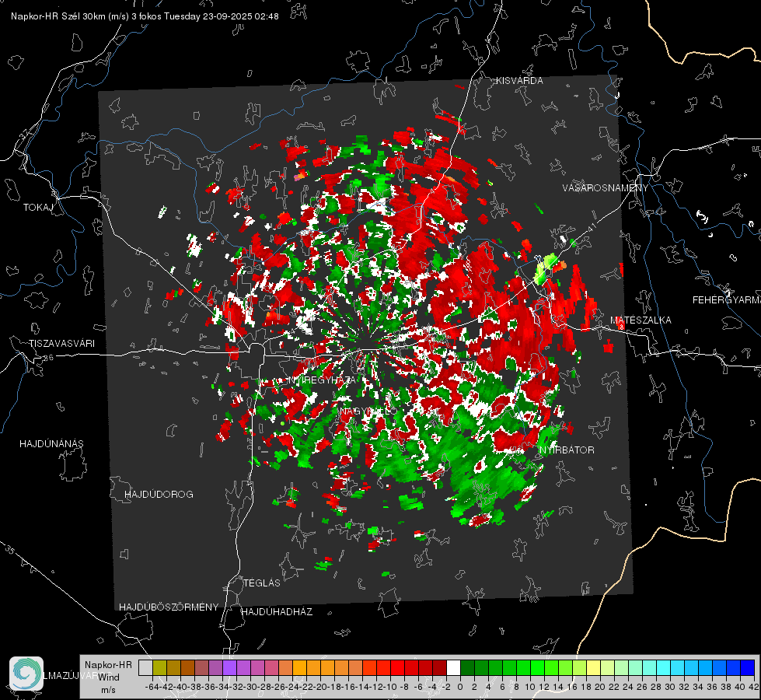Select the TOKAJ town label
Screen dimensions: 761x700
coord(38,208)
